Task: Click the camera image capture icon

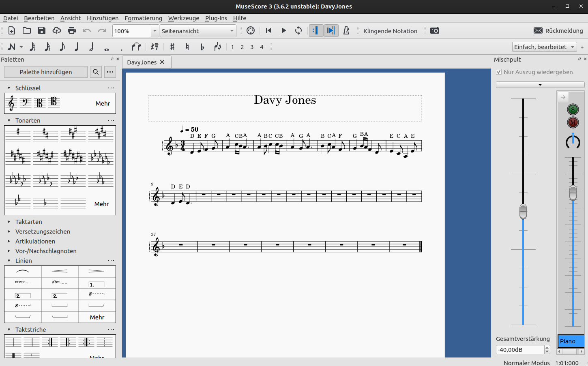Action: [435, 31]
